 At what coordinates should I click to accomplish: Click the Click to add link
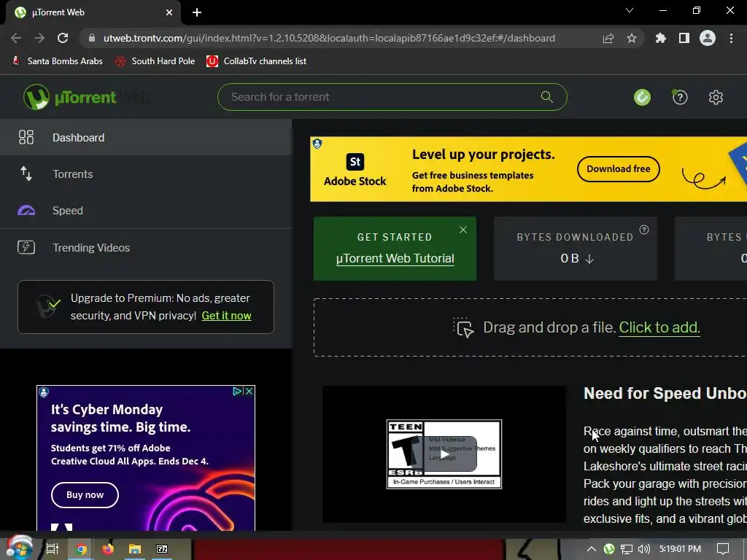coord(659,327)
